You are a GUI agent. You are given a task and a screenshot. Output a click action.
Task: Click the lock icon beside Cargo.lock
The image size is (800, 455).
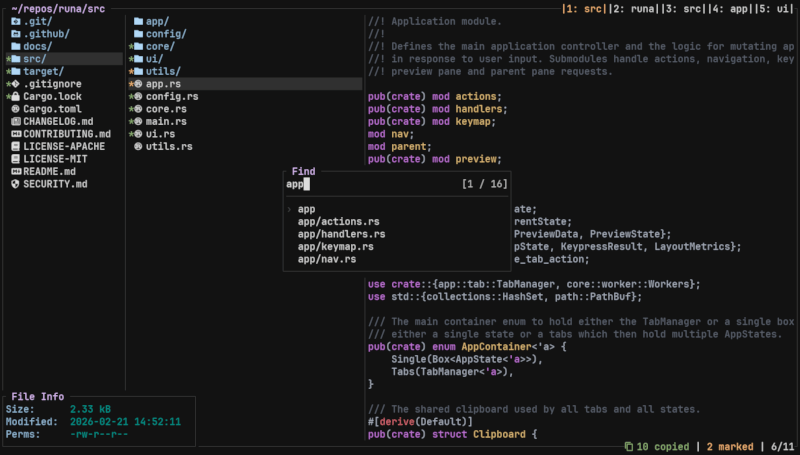click(16, 97)
